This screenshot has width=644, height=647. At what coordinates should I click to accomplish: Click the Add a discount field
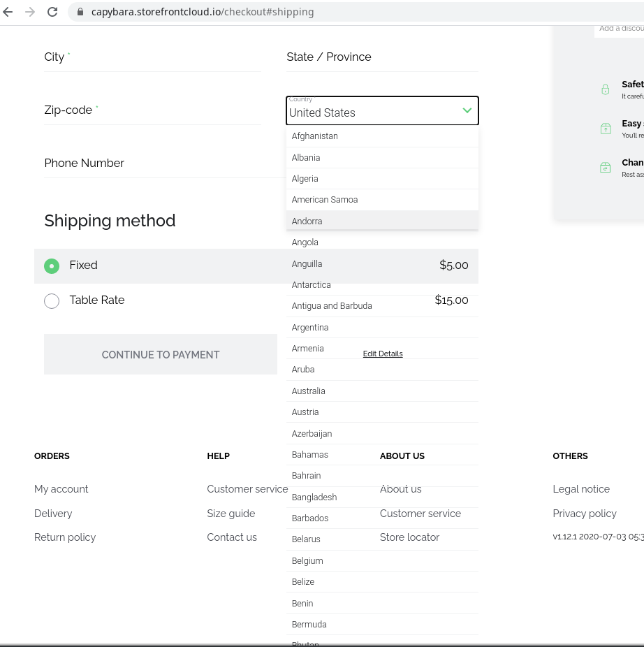pos(620,29)
